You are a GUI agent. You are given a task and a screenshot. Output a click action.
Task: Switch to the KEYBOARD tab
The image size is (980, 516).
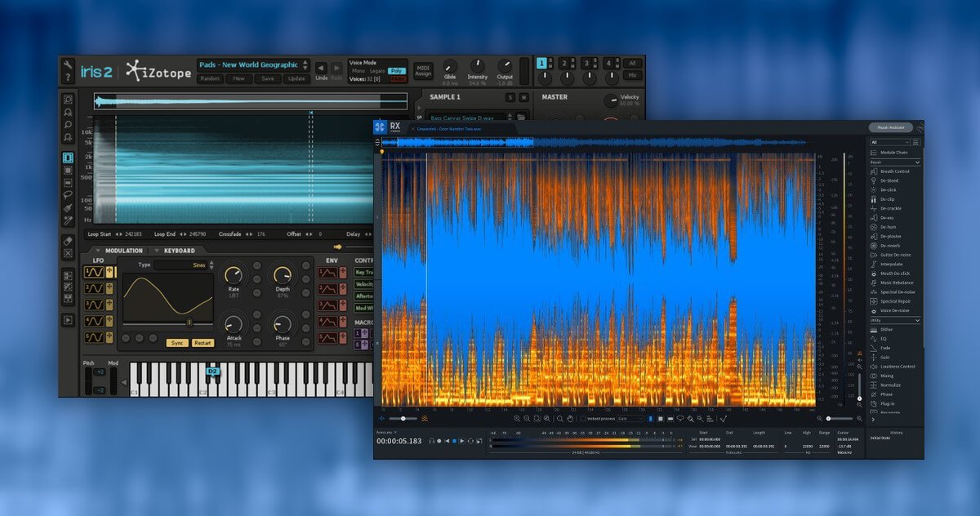(x=180, y=251)
